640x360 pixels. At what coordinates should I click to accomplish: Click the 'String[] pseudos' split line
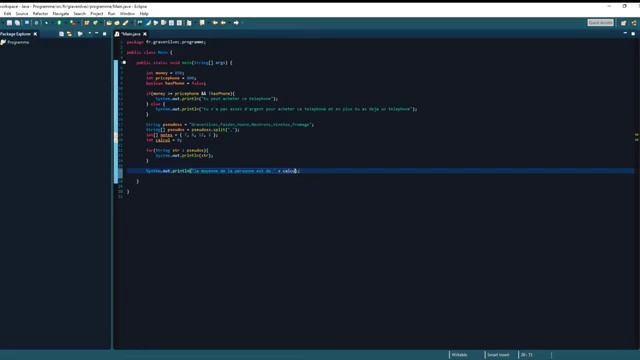click(x=193, y=130)
